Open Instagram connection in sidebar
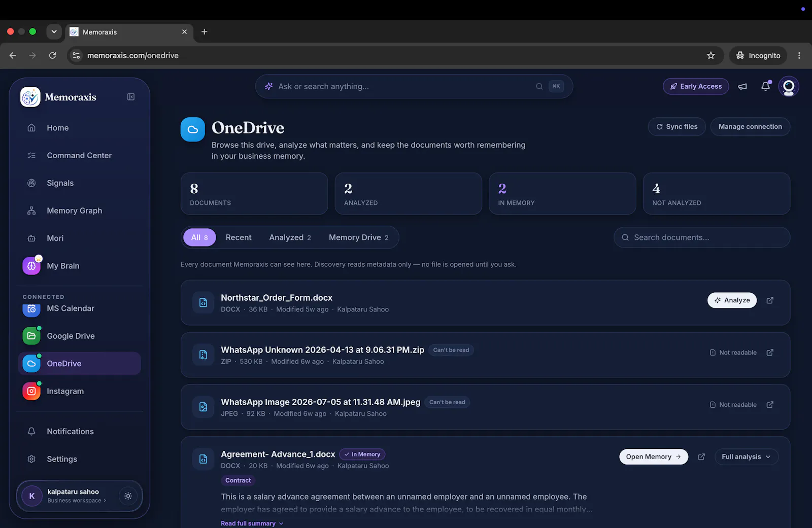Screen dimensions: 812x528 [79, 391]
